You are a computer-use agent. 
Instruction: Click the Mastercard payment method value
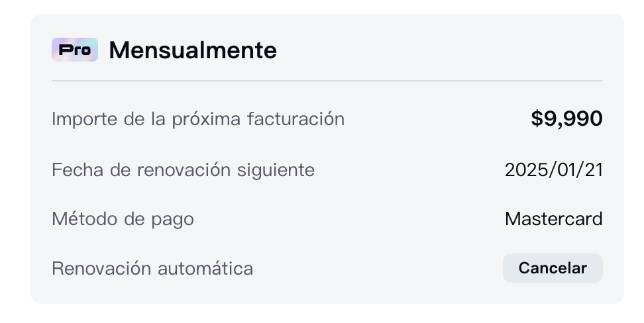pos(553,219)
